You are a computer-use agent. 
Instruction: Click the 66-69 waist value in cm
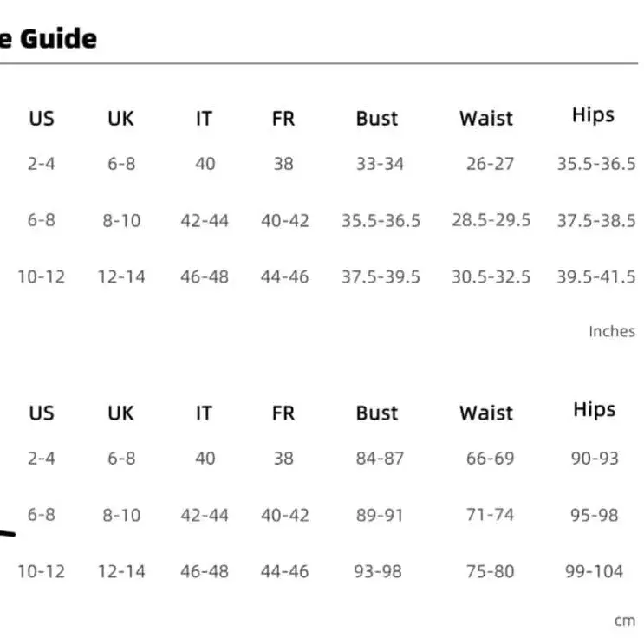490,458
